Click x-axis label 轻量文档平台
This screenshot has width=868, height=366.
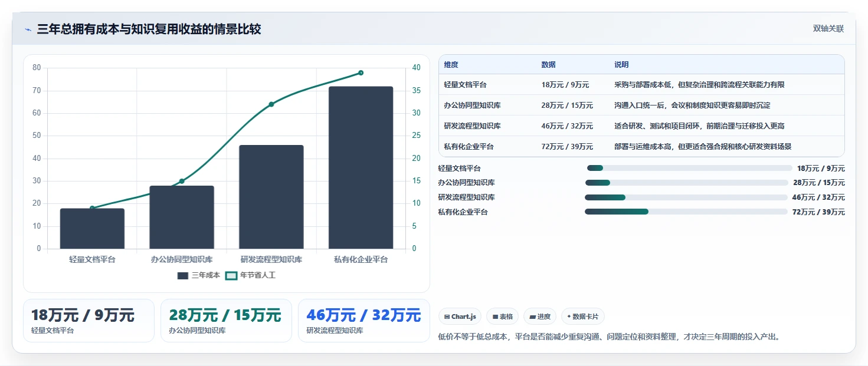[92, 259]
